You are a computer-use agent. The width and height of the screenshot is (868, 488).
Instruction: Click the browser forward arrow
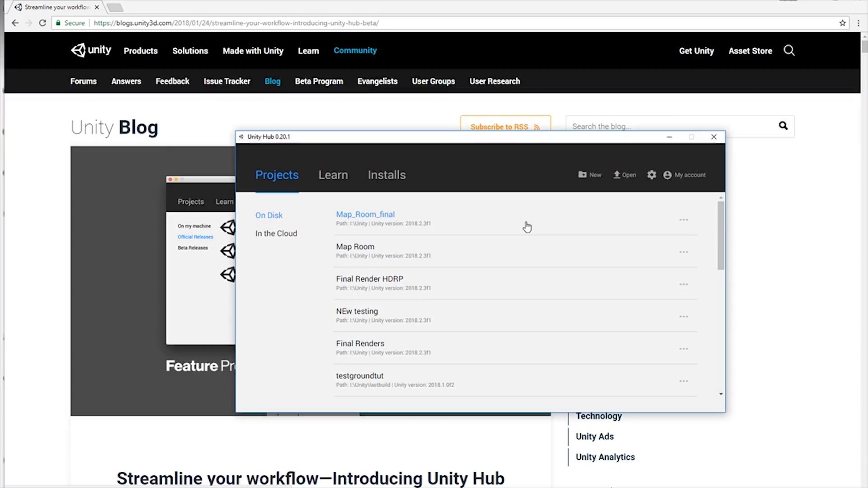28,23
